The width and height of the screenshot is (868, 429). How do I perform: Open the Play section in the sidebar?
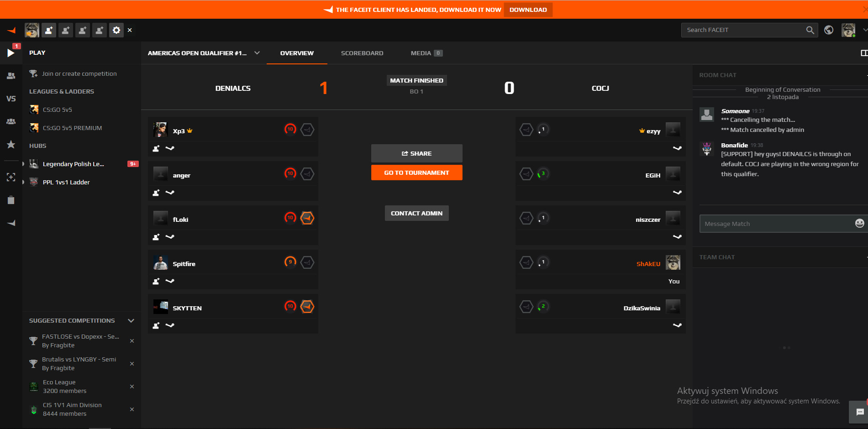[x=11, y=52]
